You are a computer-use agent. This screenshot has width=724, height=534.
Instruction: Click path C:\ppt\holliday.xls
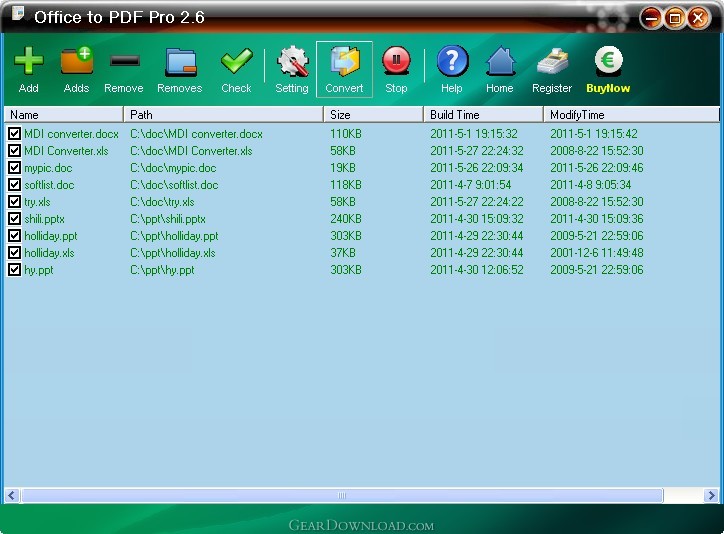click(x=173, y=253)
